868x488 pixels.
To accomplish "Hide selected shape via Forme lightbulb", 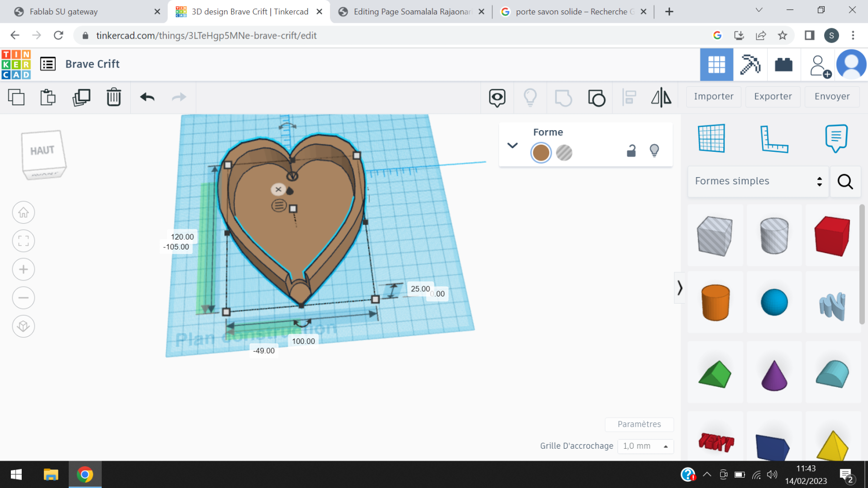I will pyautogui.click(x=654, y=151).
